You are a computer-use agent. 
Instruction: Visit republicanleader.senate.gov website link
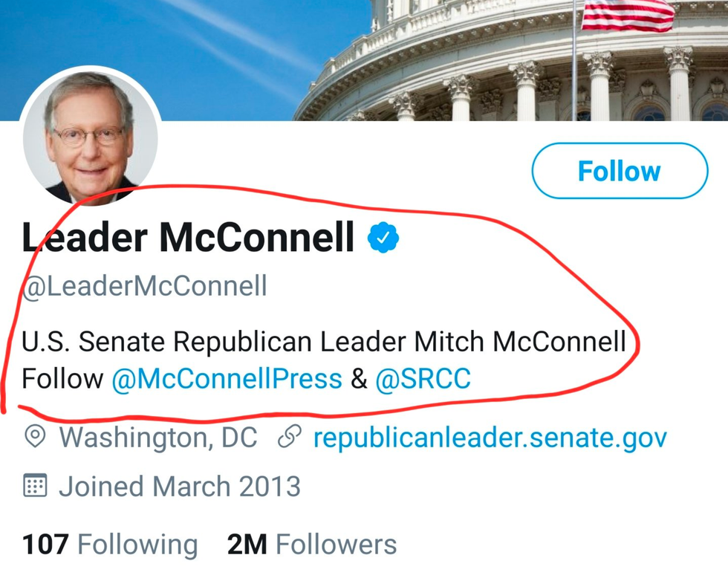(490, 438)
